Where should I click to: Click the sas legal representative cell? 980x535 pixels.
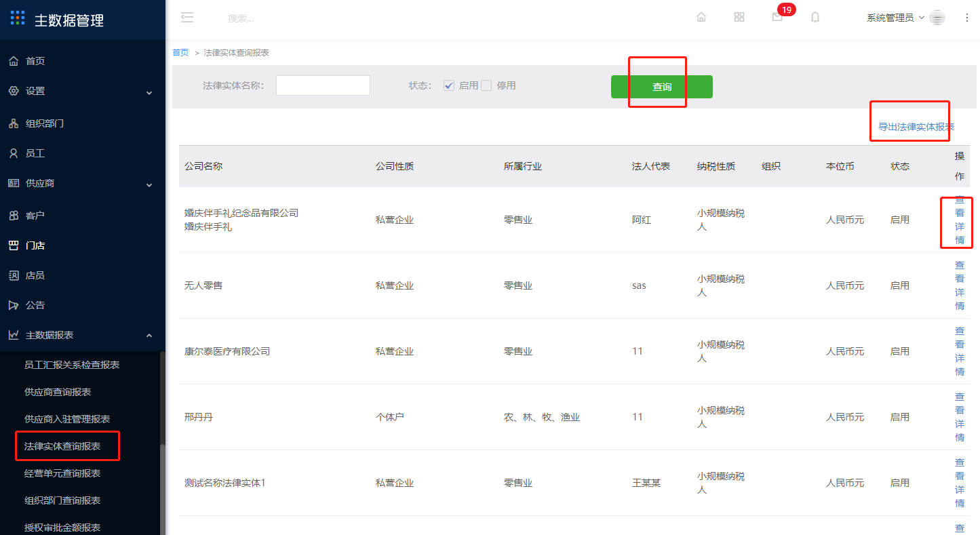pos(639,285)
